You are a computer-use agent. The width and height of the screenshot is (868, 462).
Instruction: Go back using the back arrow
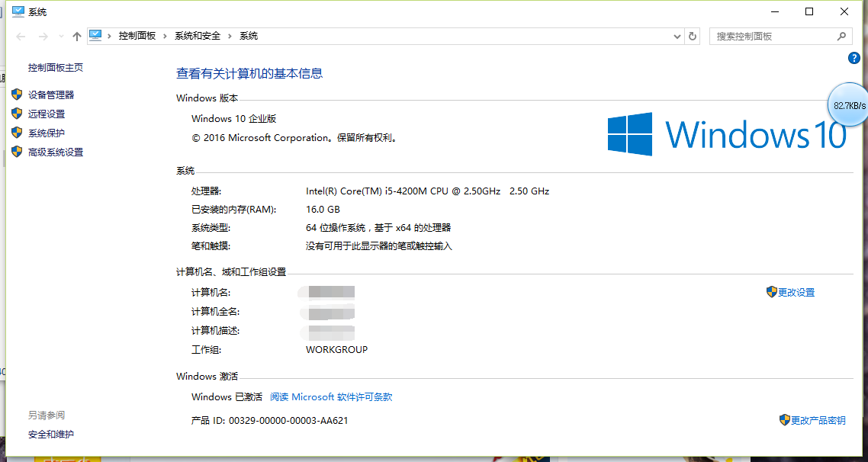(x=21, y=37)
